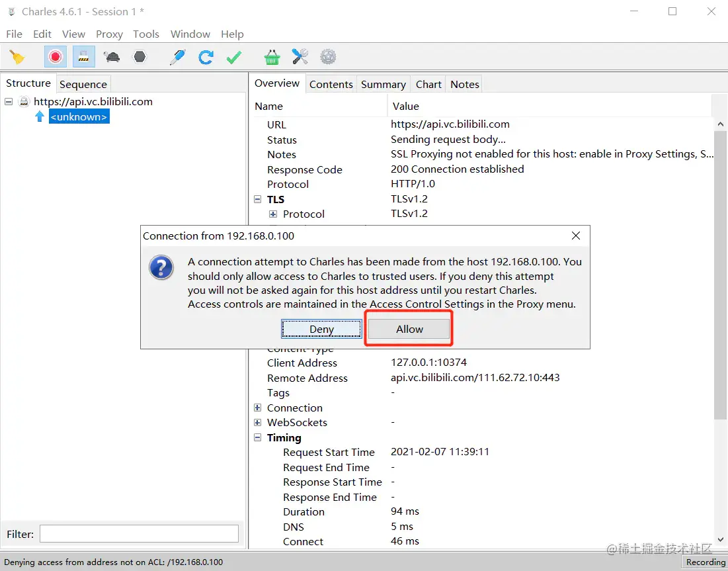Expand the Protocol row under TLS
This screenshot has height=571, width=728.
(x=273, y=214)
